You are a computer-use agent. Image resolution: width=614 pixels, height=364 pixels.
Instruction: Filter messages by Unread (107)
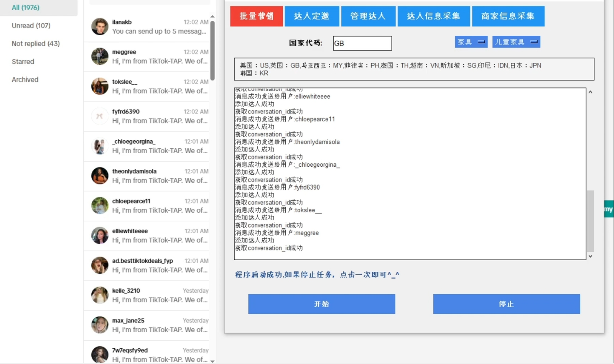click(x=31, y=26)
